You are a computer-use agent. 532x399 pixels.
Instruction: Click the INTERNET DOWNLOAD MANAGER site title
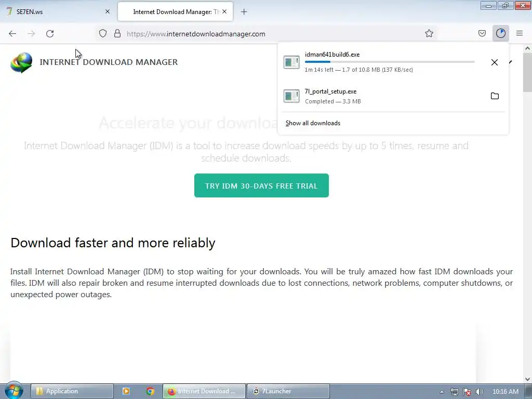click(x=109, y=62)
